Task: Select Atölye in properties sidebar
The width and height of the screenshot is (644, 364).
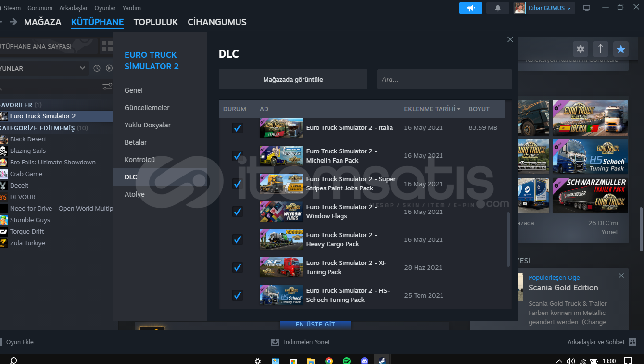Action: (x=160, y=194)
